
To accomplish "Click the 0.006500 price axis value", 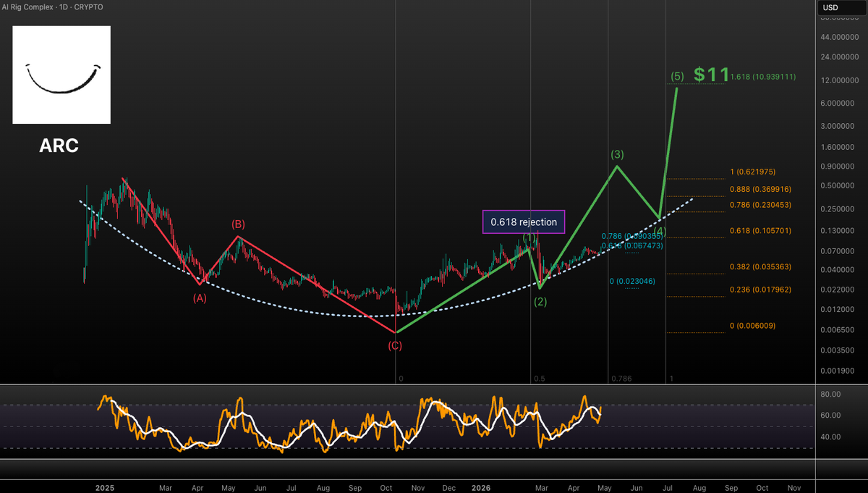I will (x=838, y=329).
